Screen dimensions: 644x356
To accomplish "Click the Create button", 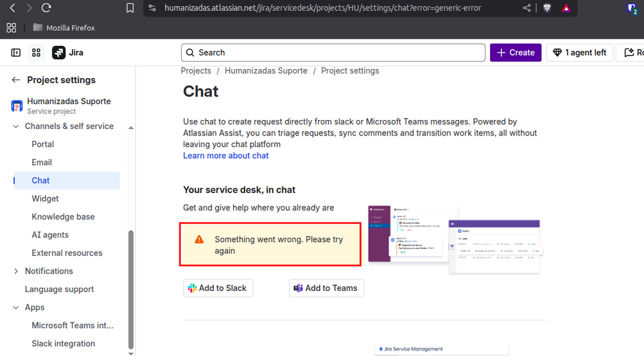I will click(516, 53).
